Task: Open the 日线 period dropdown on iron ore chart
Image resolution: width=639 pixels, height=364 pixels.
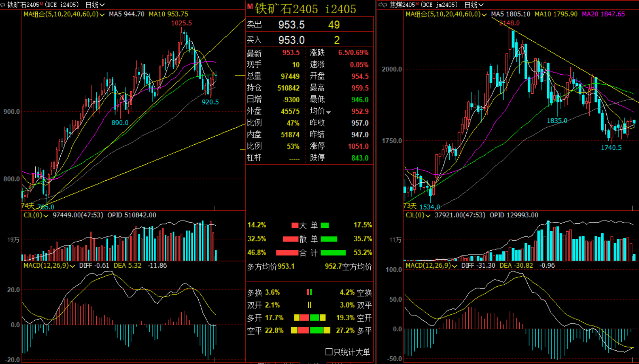Action: [x=95, y=5]
